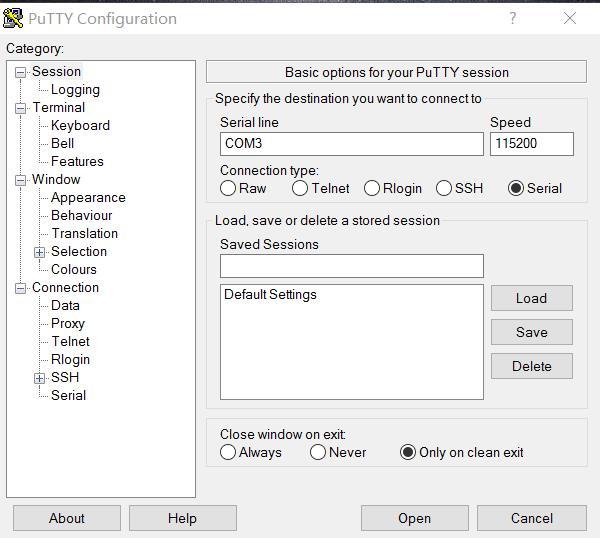Collapse the Terminal tree node
Screen dimensions: 600x538
[x=20, y=108]
